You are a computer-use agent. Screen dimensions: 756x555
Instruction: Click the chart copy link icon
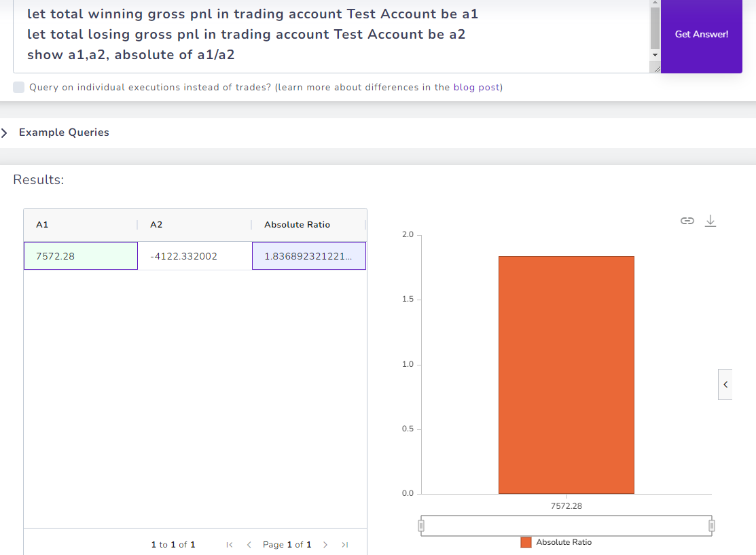687,221
